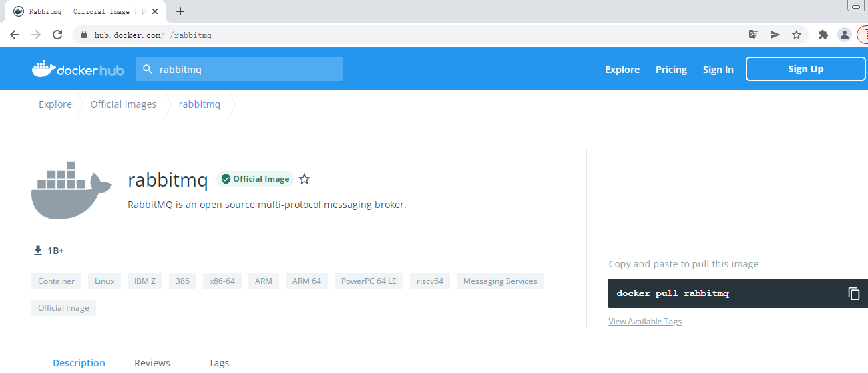Switch to the Tags tab

click(218, 363)
